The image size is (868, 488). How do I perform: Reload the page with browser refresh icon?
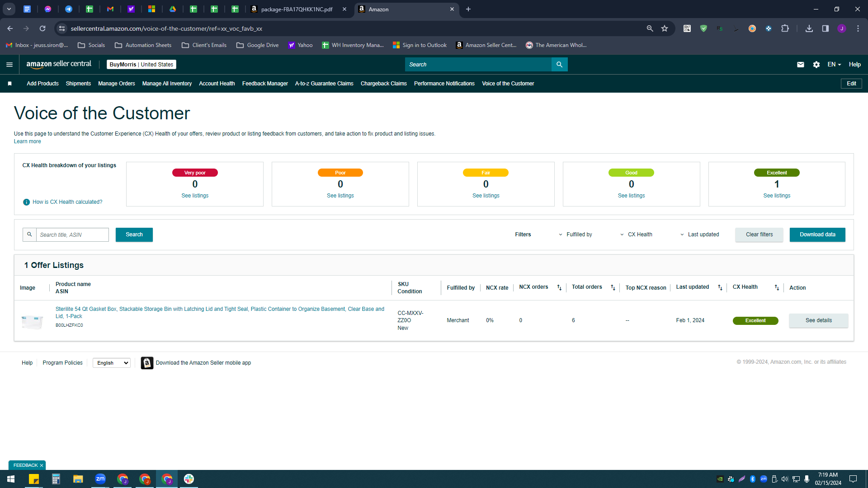tap(42, 28)
